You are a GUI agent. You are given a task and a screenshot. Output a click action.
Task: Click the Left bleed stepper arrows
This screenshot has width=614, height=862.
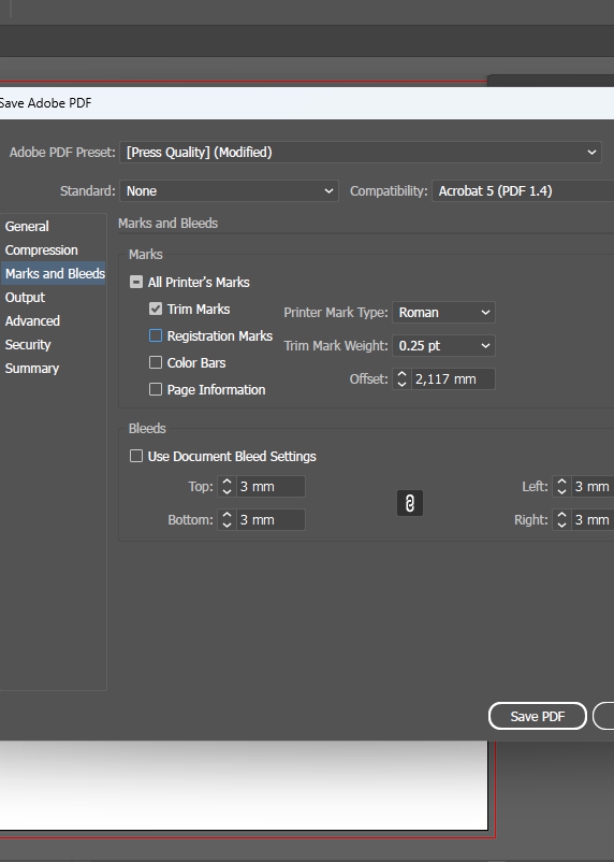(561, 487)
